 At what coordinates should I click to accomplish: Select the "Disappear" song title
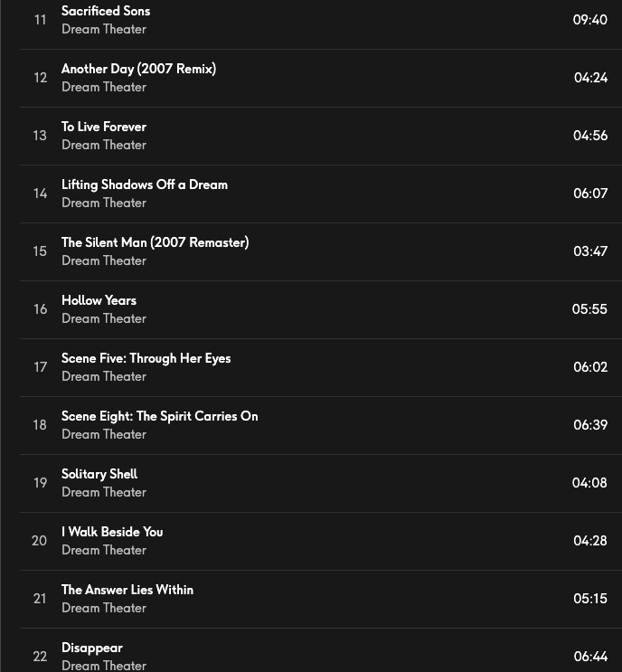(x=92, y=648)
